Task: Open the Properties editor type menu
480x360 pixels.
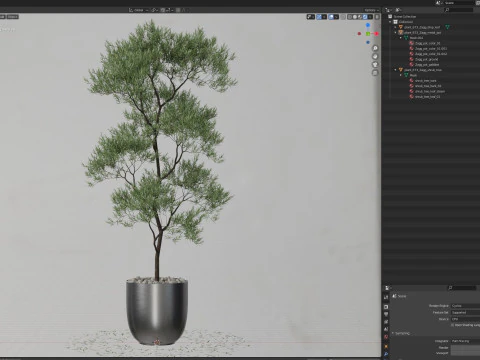Action: pyautogui.click(x=388, y=288)
